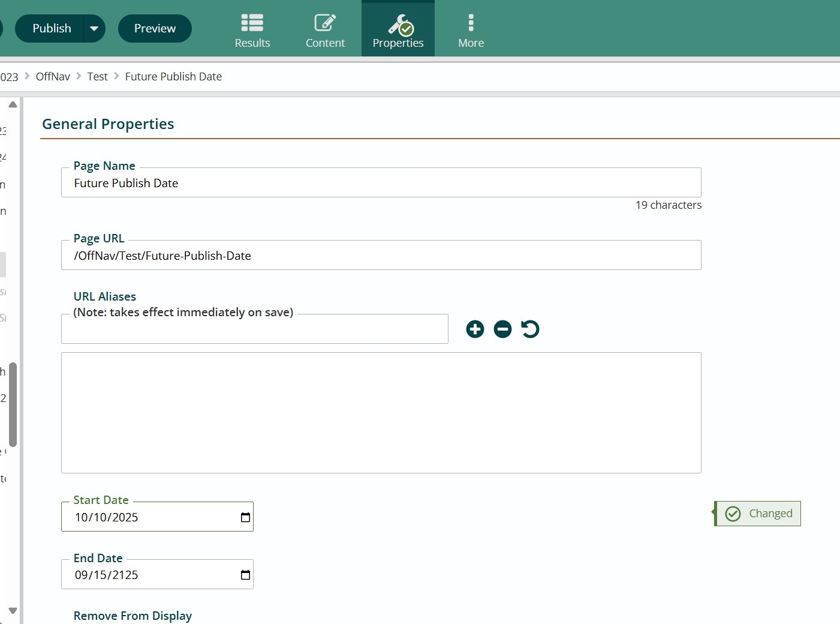Click the Changed status indicator
Screen dimensions: 840x624
(x=757, y=514)
